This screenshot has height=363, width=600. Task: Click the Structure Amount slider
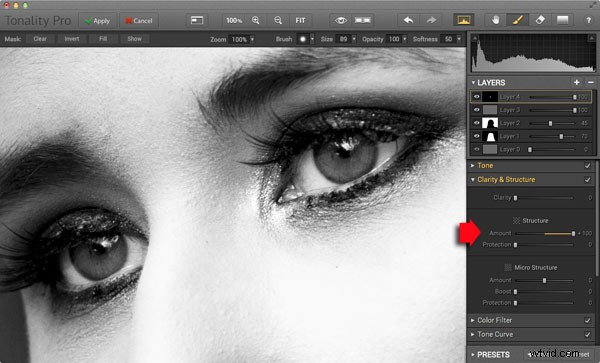(544, 233)
